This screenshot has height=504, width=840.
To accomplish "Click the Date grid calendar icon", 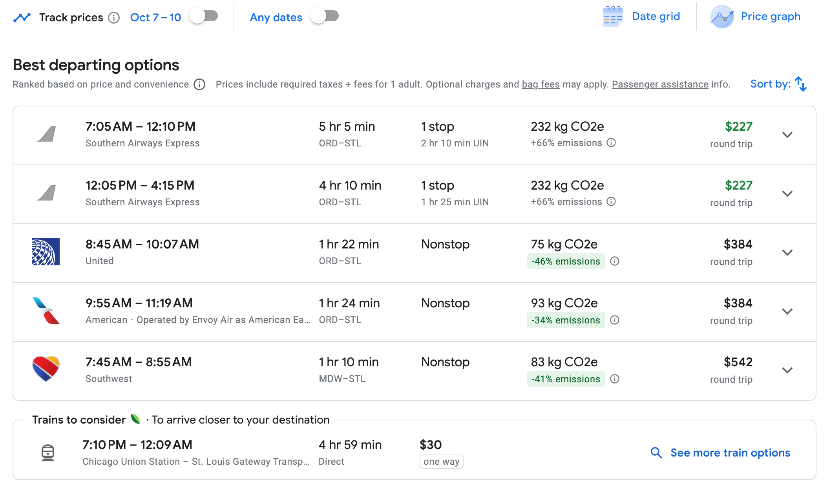I will 612,17.
